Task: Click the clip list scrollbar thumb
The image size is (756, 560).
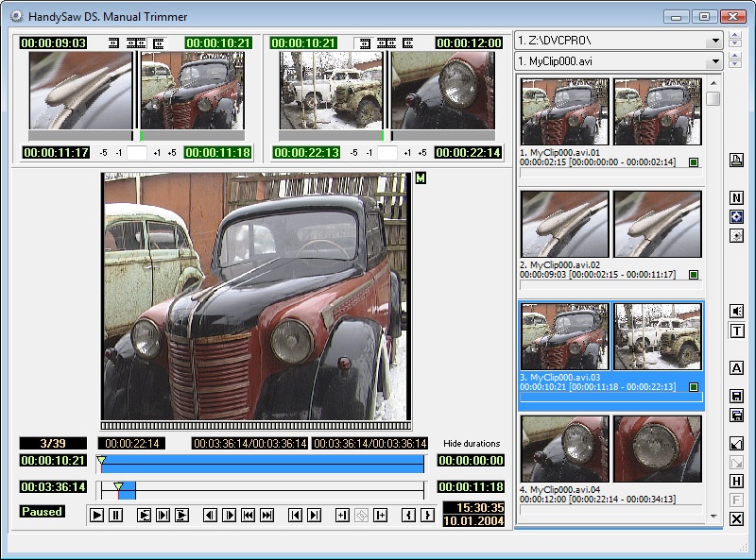Action: pos(713,98)
